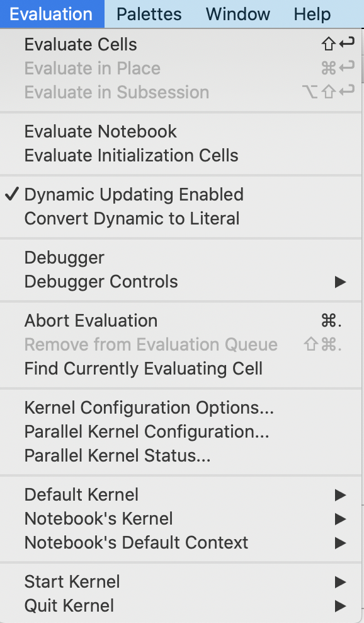Disable Dynamic Updating Enabled

click(x=134, y=194)
